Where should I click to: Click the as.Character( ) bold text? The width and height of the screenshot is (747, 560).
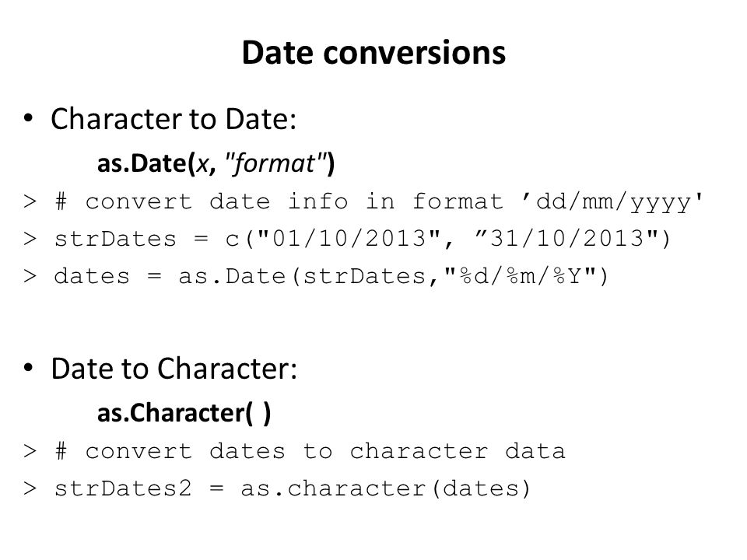pos(184,413)
